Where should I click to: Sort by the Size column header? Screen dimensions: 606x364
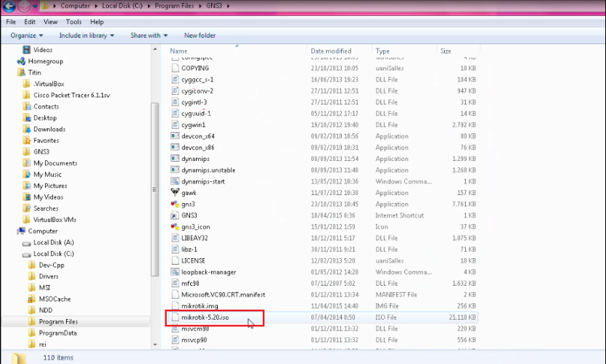[446, 51]
